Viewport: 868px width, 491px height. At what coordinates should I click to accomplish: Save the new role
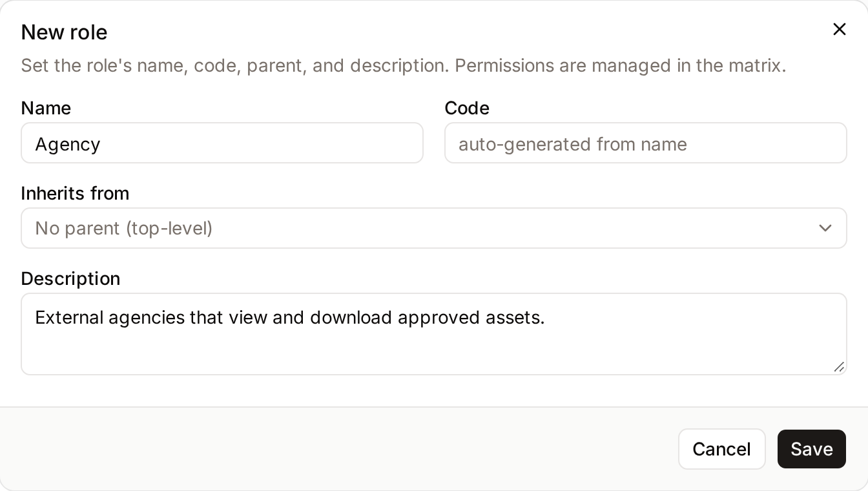click(812, 449)
